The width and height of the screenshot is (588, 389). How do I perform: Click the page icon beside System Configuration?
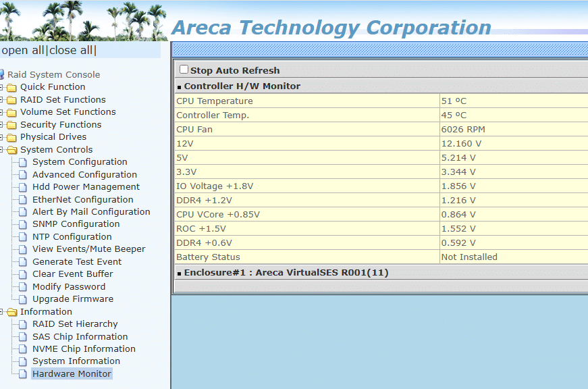click(x=24, y=162)
